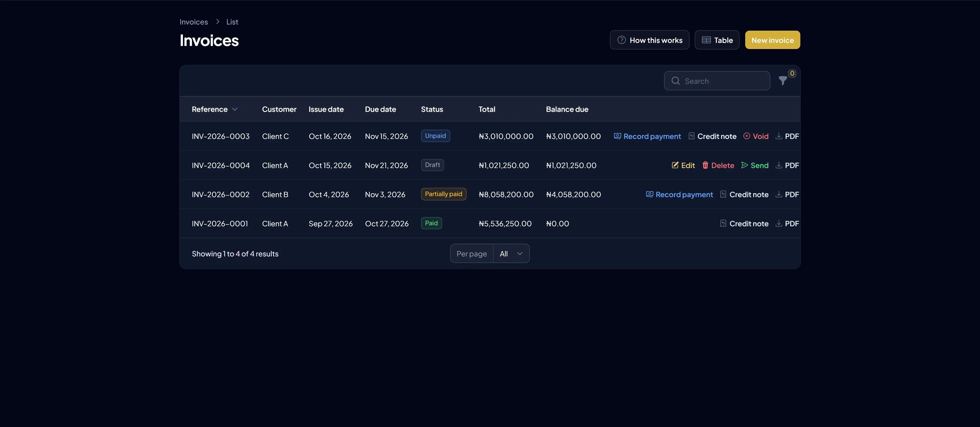Delete draft invoice INV-2026-0004
This screenshot has width=980, height=427.
pos(718,165)
